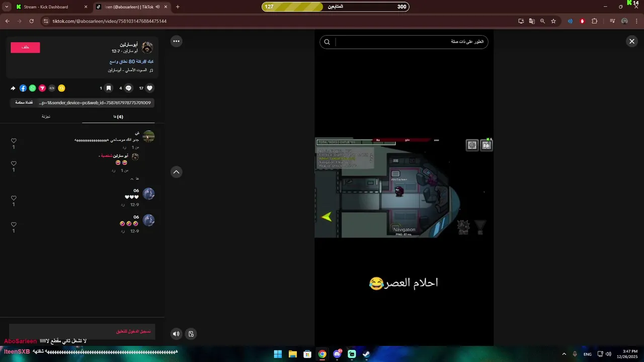Reload the page
Viewport: 644px width, 362px height.
pos(31,21)
